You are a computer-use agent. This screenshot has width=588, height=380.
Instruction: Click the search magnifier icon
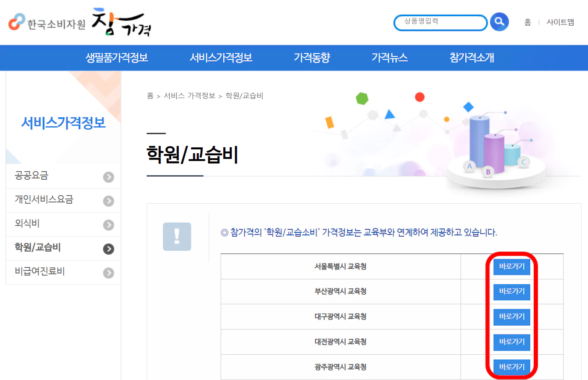pos(499,22)
